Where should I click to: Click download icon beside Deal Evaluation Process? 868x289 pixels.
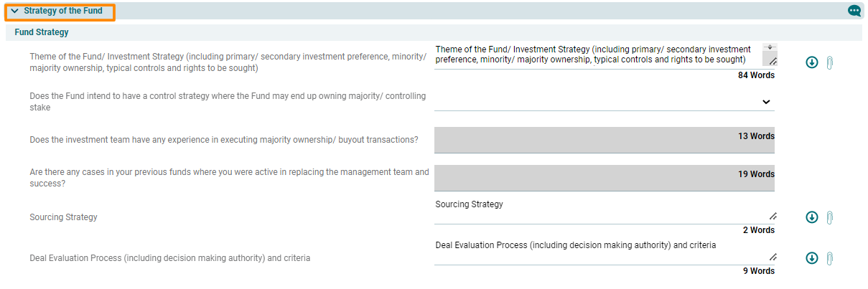click(812, 258)
